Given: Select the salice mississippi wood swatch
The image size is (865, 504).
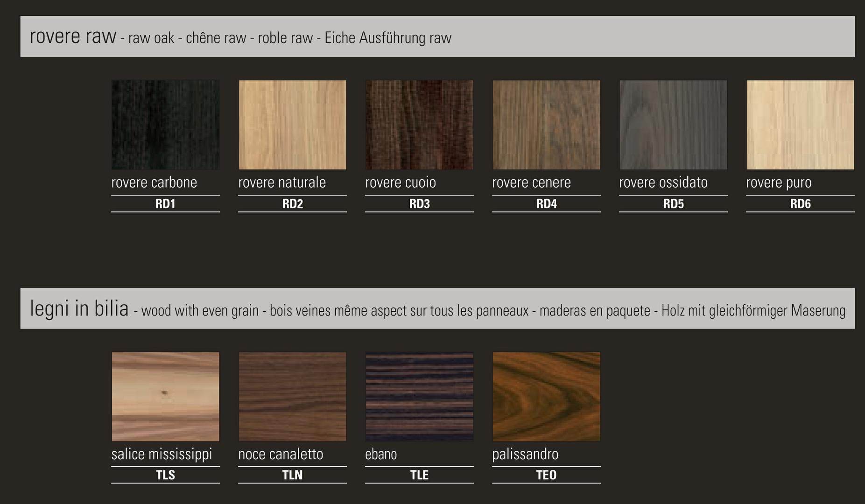Looking at the screenshot, I should 165,396.
